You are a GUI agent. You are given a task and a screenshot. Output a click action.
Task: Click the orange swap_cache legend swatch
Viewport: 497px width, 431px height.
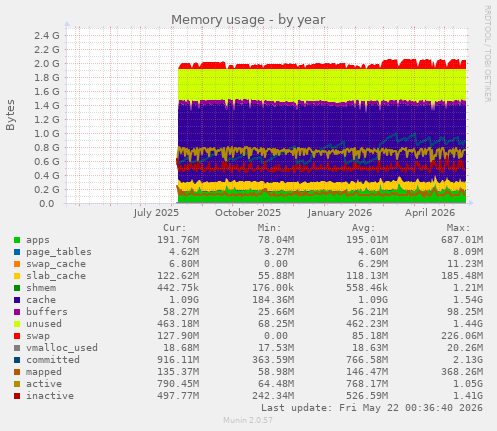click(x=17, y=264)
